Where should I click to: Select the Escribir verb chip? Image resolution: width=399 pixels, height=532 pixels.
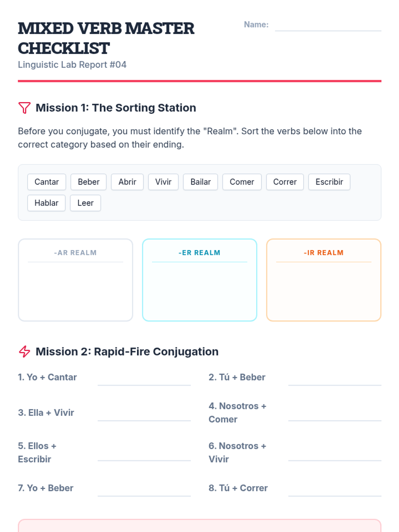(329, 182)
